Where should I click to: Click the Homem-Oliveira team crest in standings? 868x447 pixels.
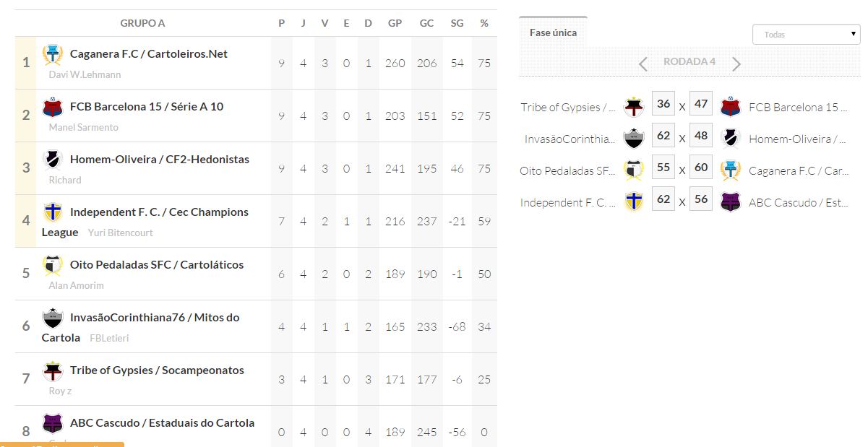(52, 160)
